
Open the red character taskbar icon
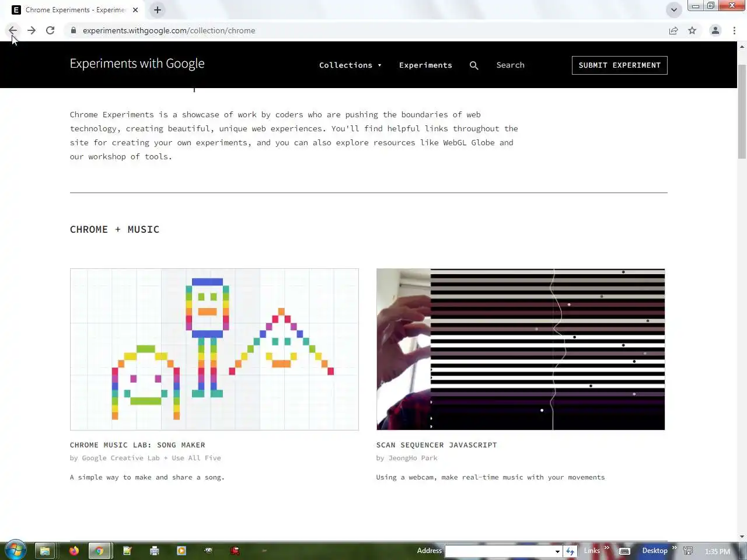pyautogui.click(x=235, y=550)
